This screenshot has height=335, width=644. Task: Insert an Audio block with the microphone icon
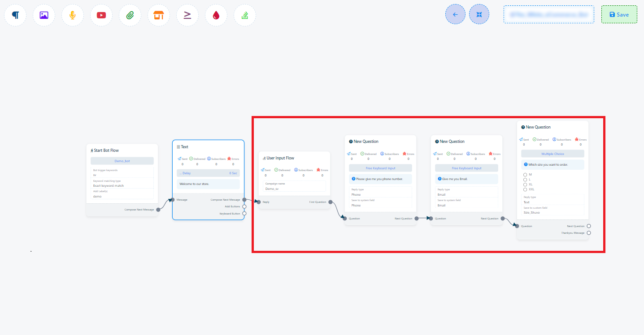tap(73, 15)
